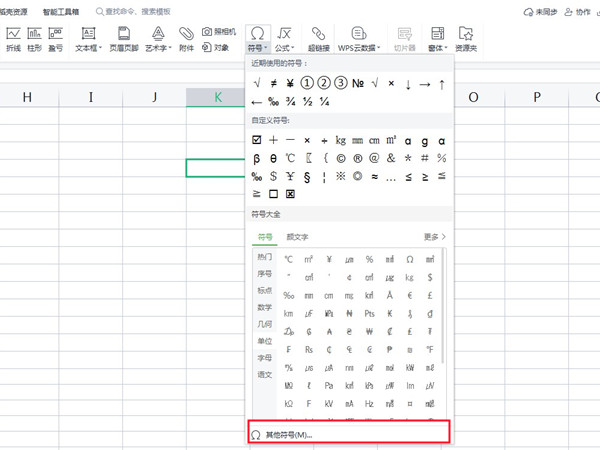This screenshot has height=450, width=600.
Task: Insert an object via 对象
Action: click(x=215, y=47)
